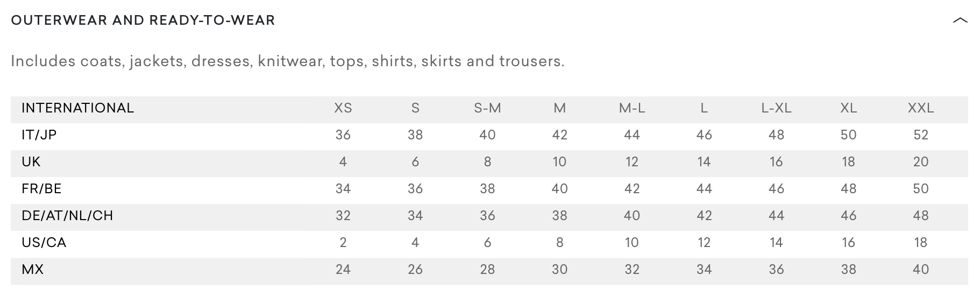Click the FR/BE row label
This screenshot has width=980, height=296.
pyautogui.click(x=41, y=189)
